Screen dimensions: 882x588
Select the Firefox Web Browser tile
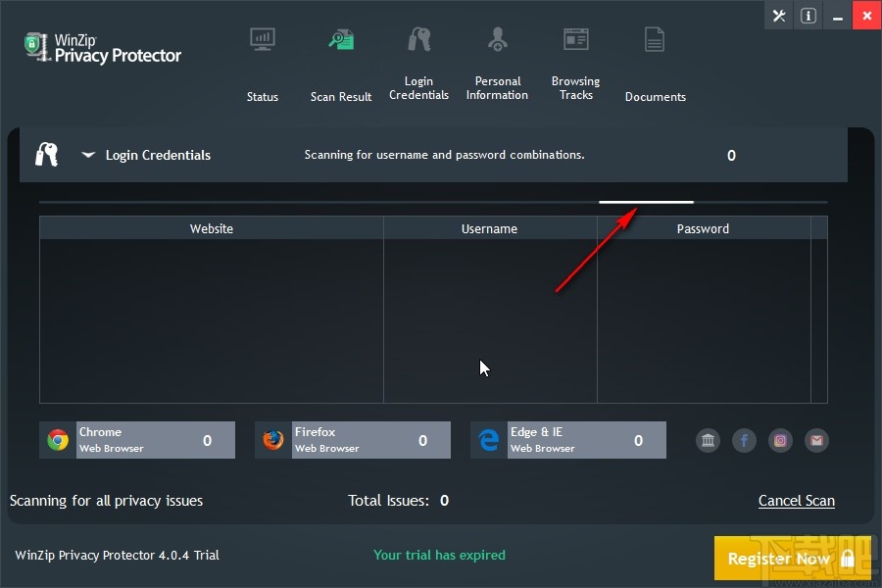(353, 440)
